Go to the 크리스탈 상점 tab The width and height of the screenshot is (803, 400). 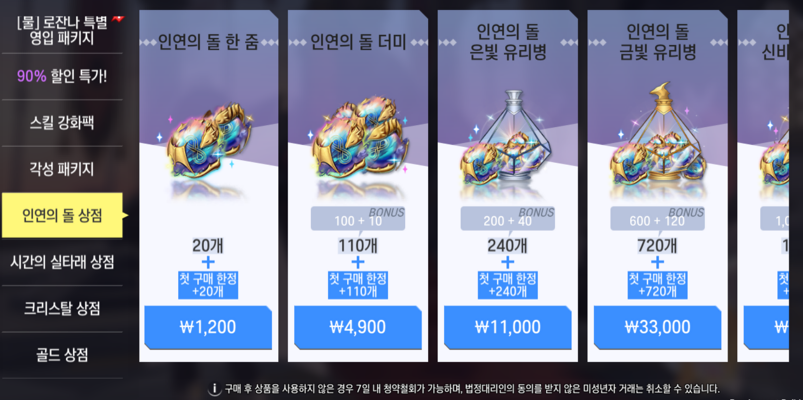(x=62, y=308)
